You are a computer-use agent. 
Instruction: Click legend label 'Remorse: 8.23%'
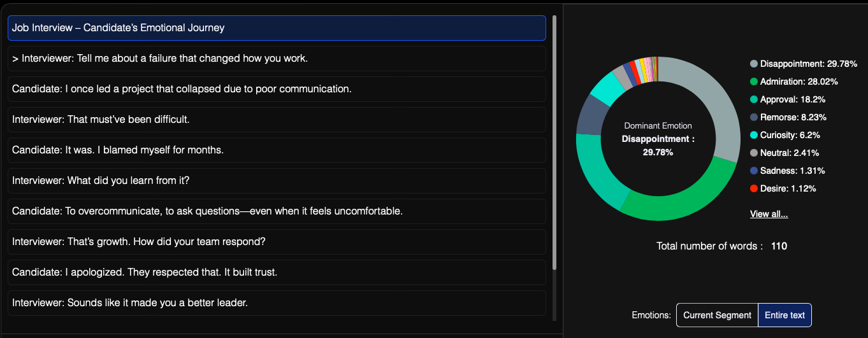pos(793,117)
